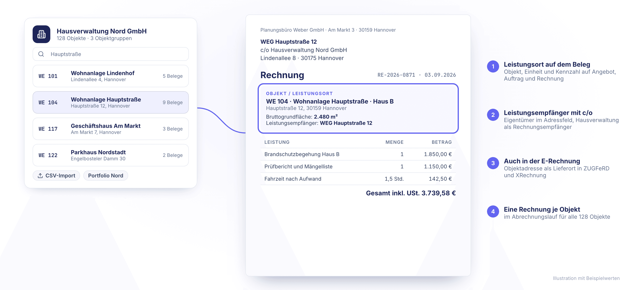The image size is (644, 290).
Task: Select the WE 101 Wohnanlage Lindenhof row
Action: [110, 76]
